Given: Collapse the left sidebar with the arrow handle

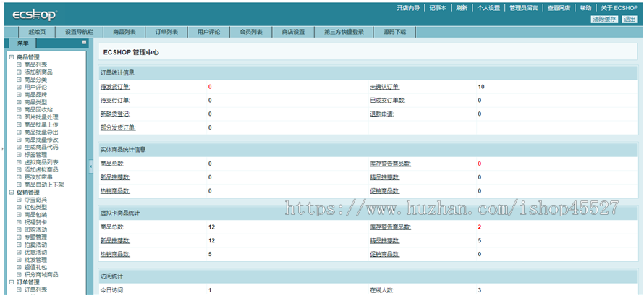Looking at the screenshot, I should [90, 166].
